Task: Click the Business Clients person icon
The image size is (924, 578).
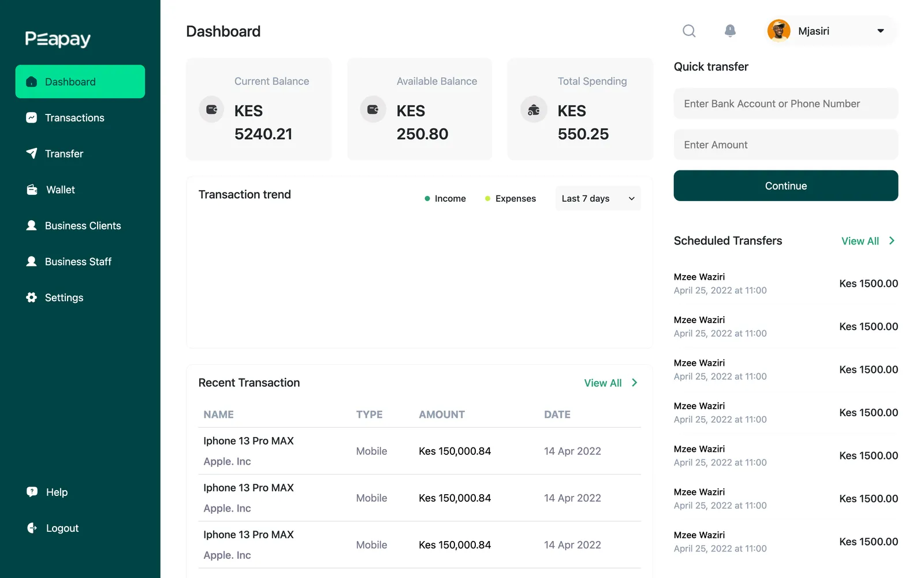Action: (32, 225)
